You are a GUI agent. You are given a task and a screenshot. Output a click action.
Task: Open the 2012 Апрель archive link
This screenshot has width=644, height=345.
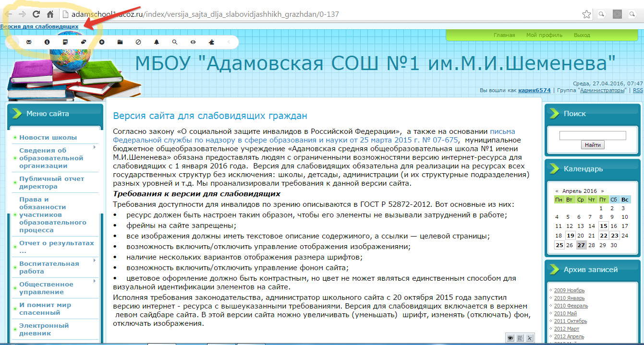click(569, 336)
